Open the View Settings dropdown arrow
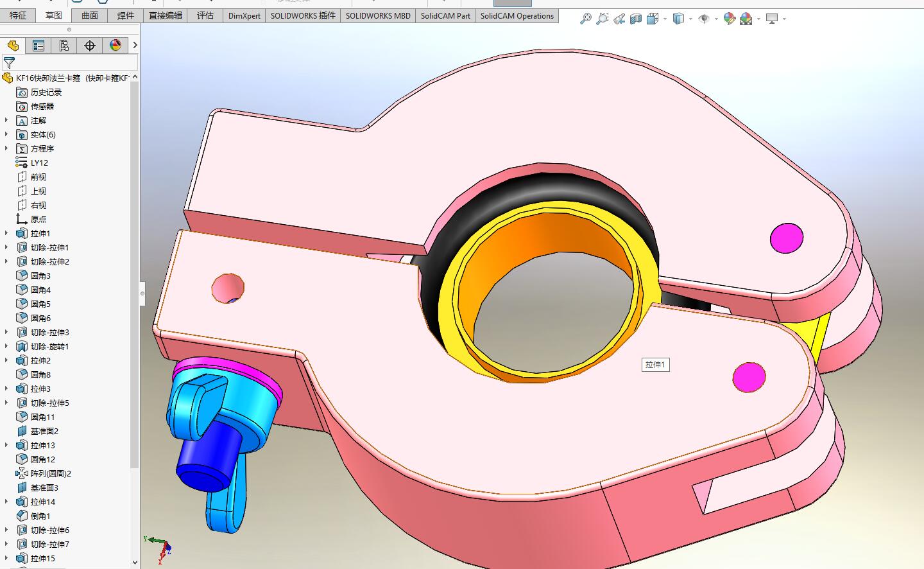The height and width of the screenshot is (569, 924). [784, 19]
